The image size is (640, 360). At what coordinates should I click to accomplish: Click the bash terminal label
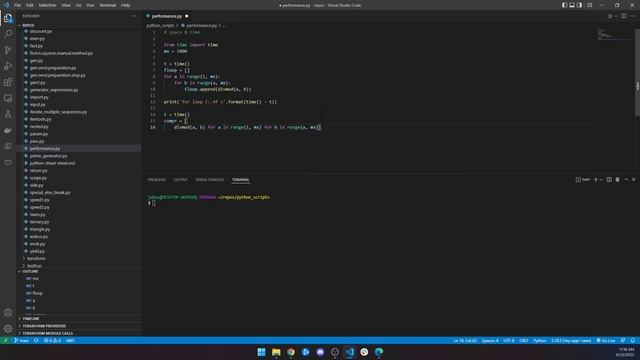point(582,180)
